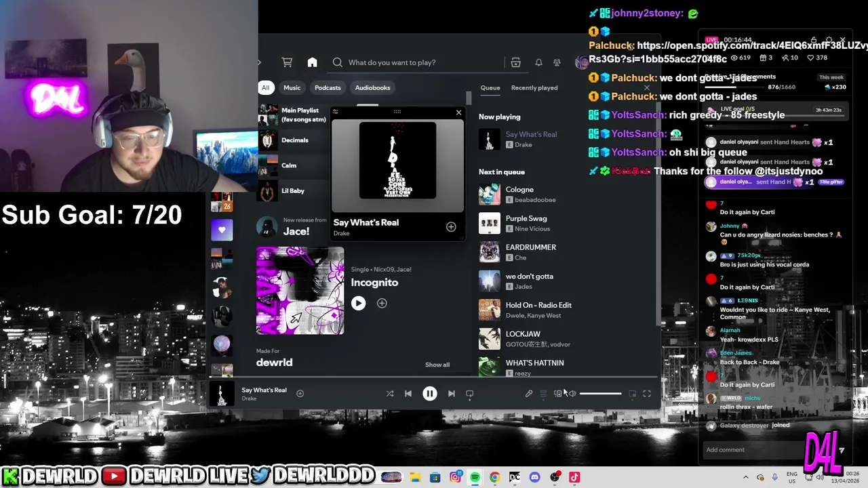
Task: Skip to the next track
Action: (452, 394)
